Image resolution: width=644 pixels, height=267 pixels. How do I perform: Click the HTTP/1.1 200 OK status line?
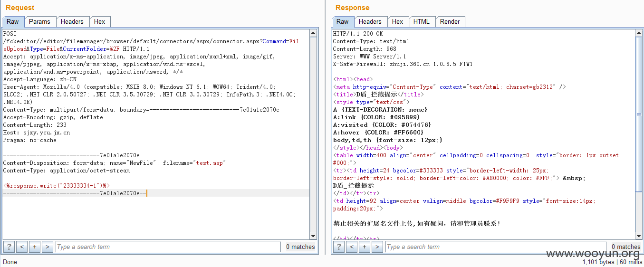(358, 34)
